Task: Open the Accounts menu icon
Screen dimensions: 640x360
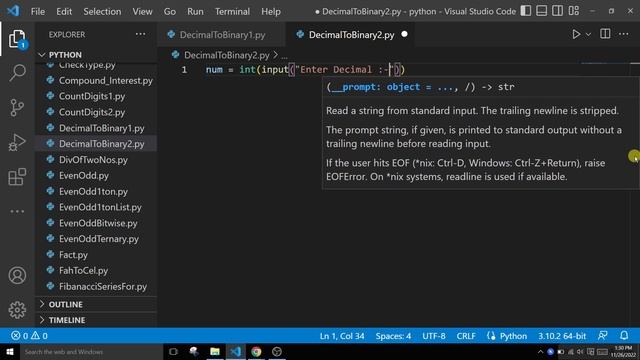Action: coord(17,276)
